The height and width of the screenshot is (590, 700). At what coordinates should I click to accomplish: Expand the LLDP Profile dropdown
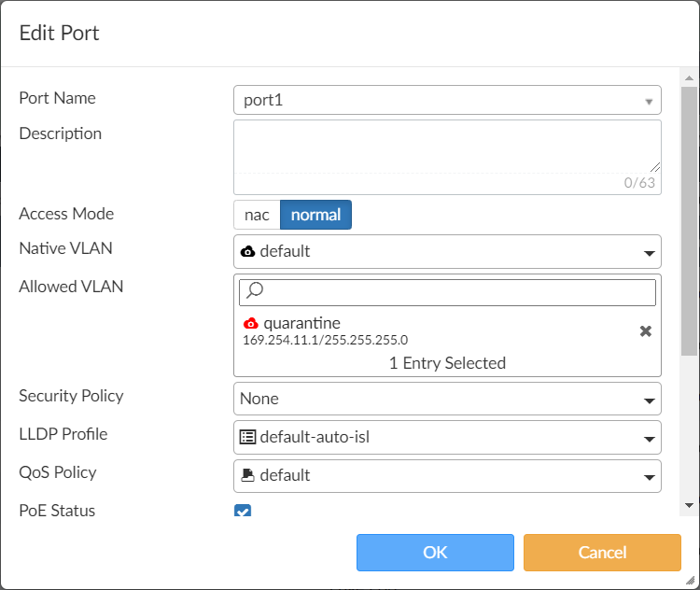pyautogui.click(x=648, y=437)
